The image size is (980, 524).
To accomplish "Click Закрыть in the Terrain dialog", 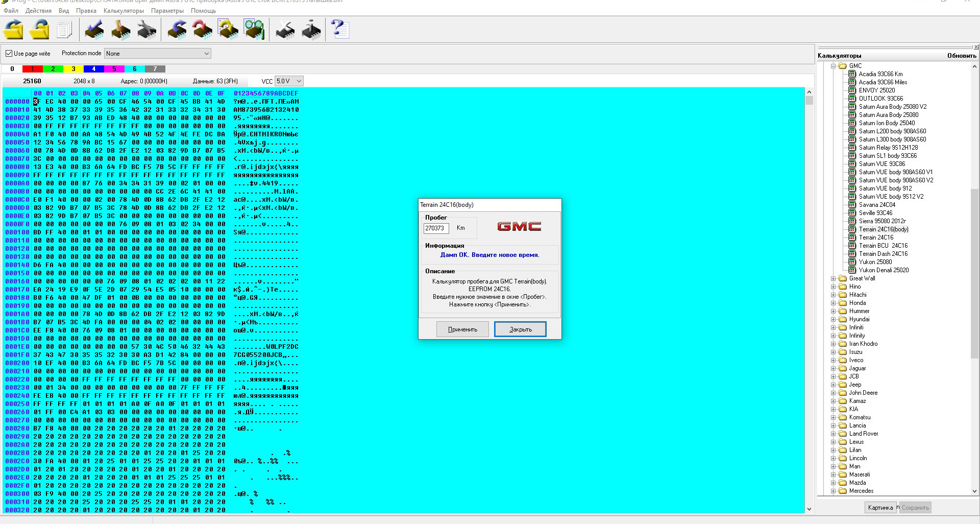I will pos(520,329).
